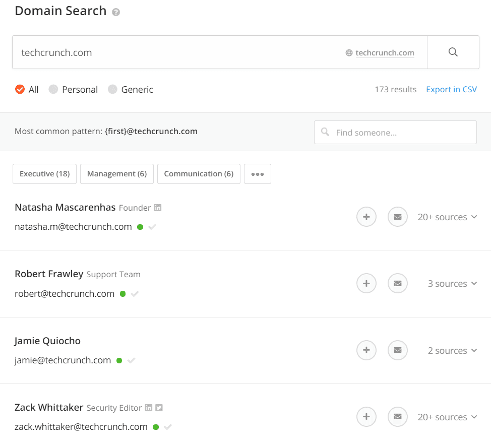Open Zack Whittaker's Twitter icon
Viewport: 491px width, 448px height.
pyautogui.click(x=159, y=408)
